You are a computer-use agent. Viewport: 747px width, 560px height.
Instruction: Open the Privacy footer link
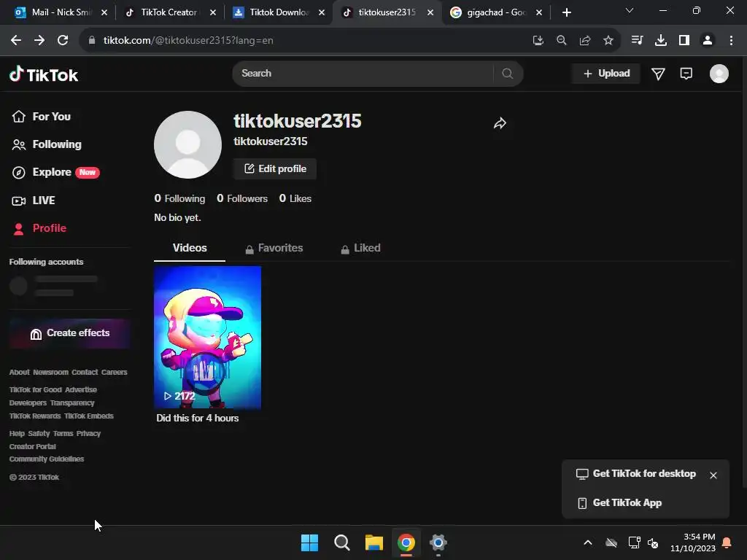pyautogui.click(x=88, y=433)
